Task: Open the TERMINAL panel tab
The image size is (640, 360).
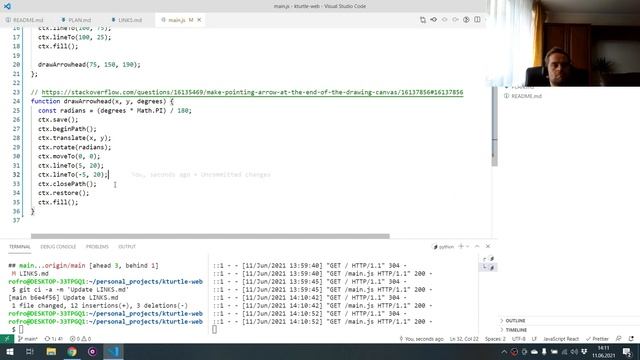Action: 20,247
